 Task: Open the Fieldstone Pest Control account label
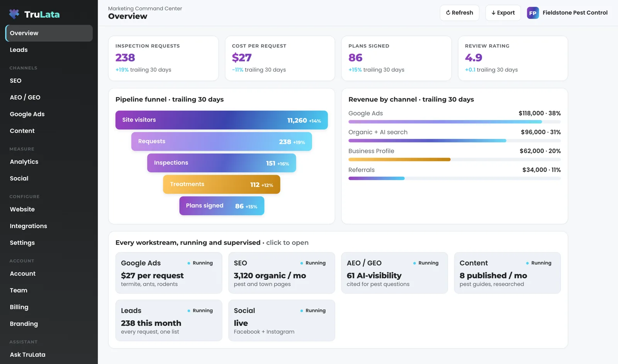575,13
